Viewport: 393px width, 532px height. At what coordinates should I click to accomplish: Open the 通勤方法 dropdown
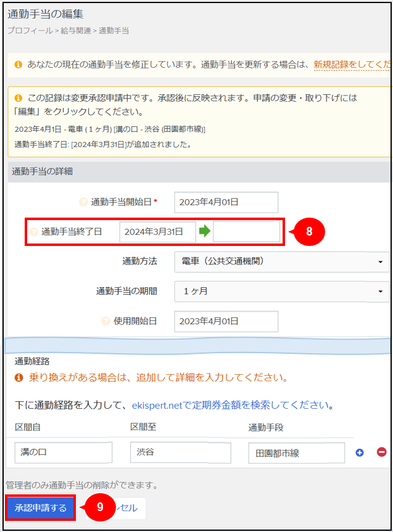(282, 261)
